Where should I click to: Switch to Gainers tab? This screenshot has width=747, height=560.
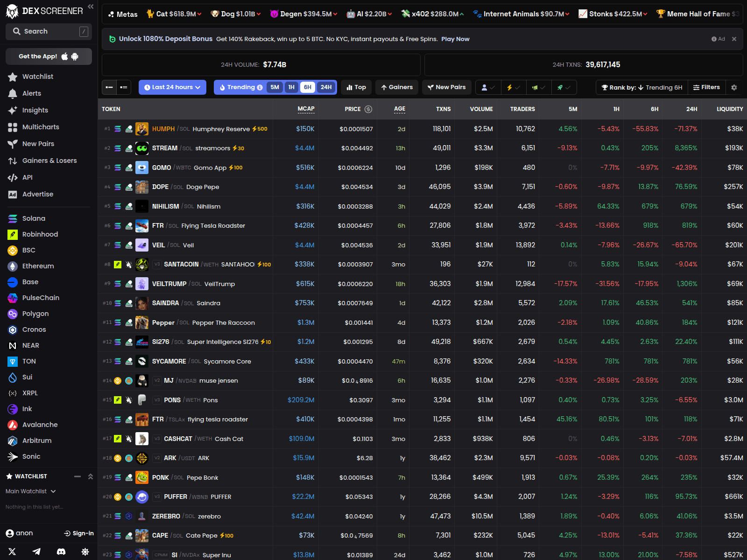click(x=397, y=87)
